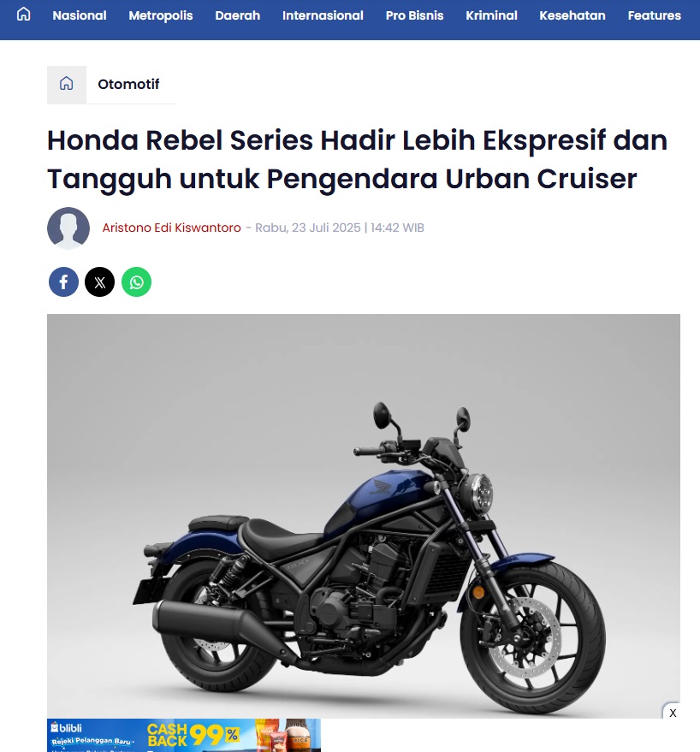This screenshot has width=700, height=752.
Task: Go to Daerah news section
Action: 238,15
